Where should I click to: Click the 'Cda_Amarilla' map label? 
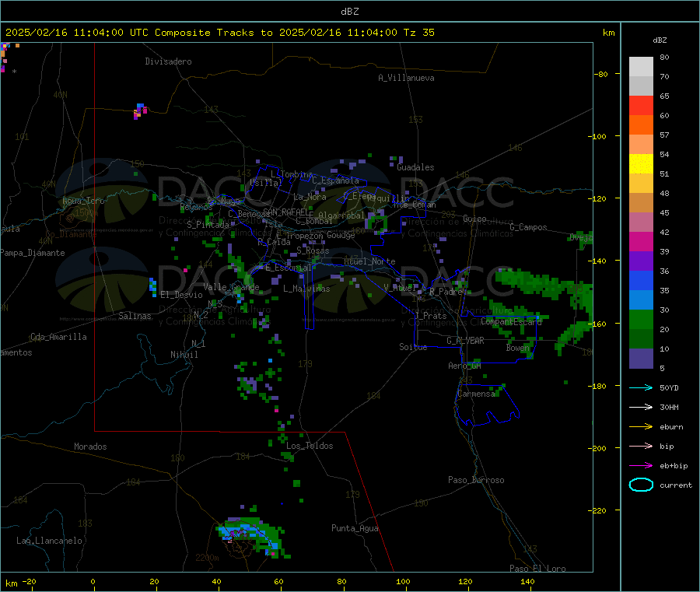tap(58, 337)
